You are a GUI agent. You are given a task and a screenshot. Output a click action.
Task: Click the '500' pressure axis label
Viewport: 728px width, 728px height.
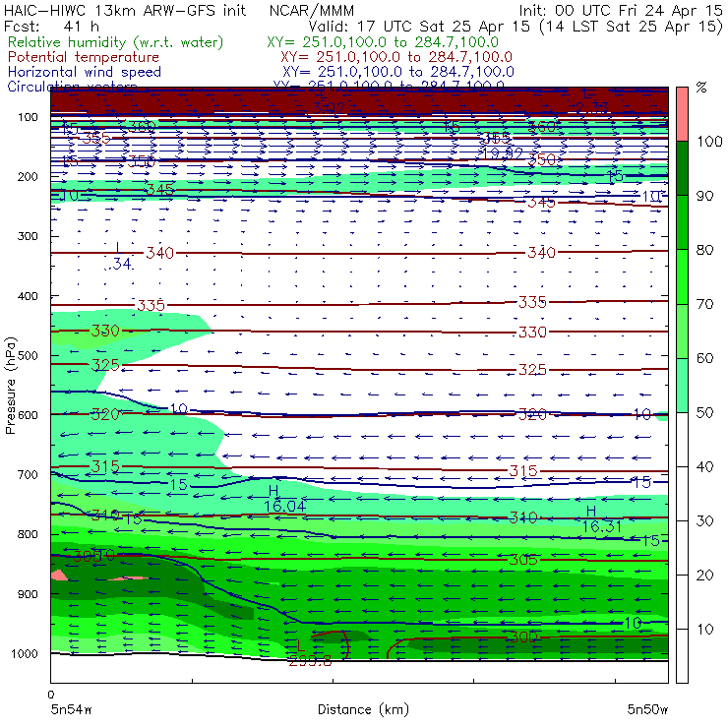point(28,356)
